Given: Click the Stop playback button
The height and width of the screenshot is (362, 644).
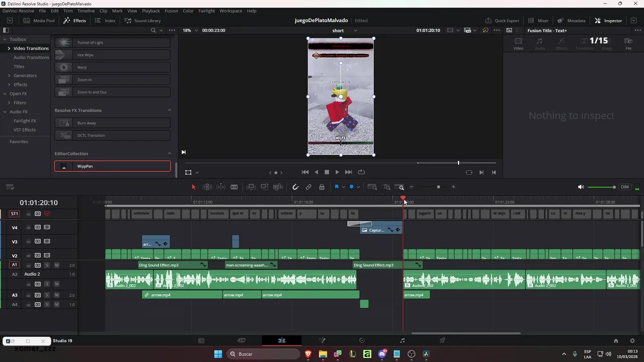Looking at the screenshot, I should (327, 172).
